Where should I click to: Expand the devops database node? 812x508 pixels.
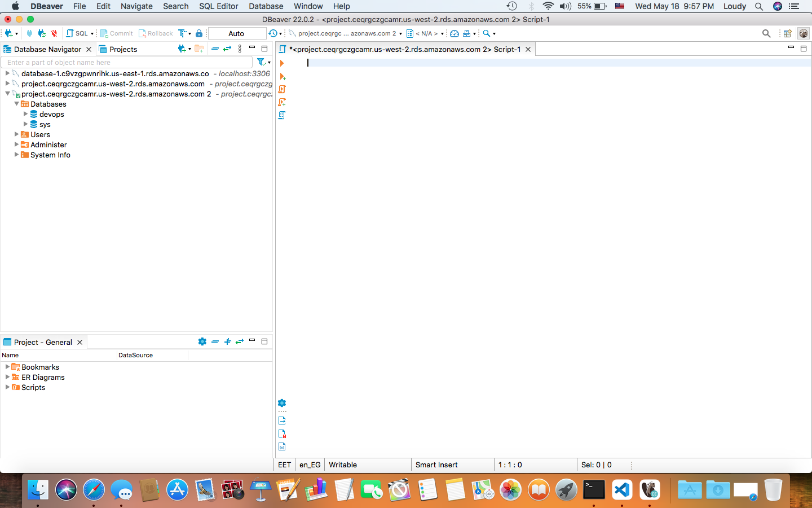pos(25,114)
